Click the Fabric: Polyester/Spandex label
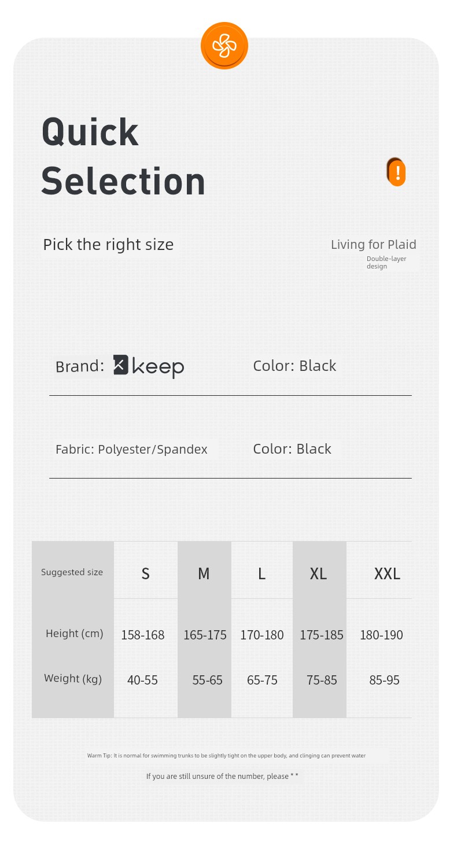The image size is (457, 868). pyautogui.click(x=131, y=449)
